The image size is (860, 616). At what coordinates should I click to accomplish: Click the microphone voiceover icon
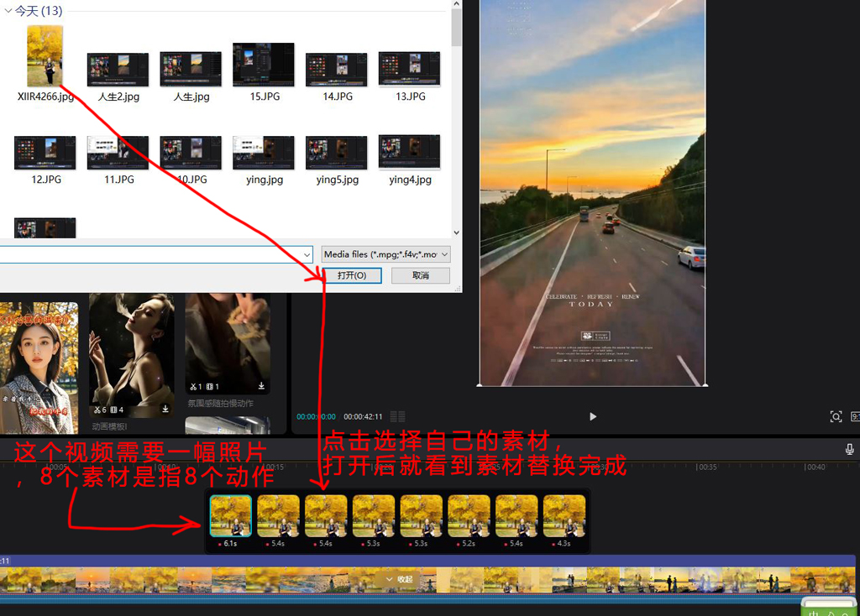(850, 450)
